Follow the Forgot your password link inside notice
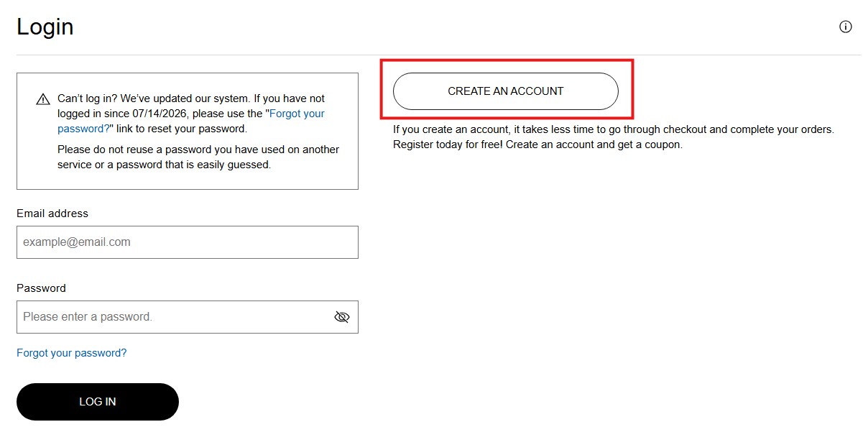 [x=191, y=121]
